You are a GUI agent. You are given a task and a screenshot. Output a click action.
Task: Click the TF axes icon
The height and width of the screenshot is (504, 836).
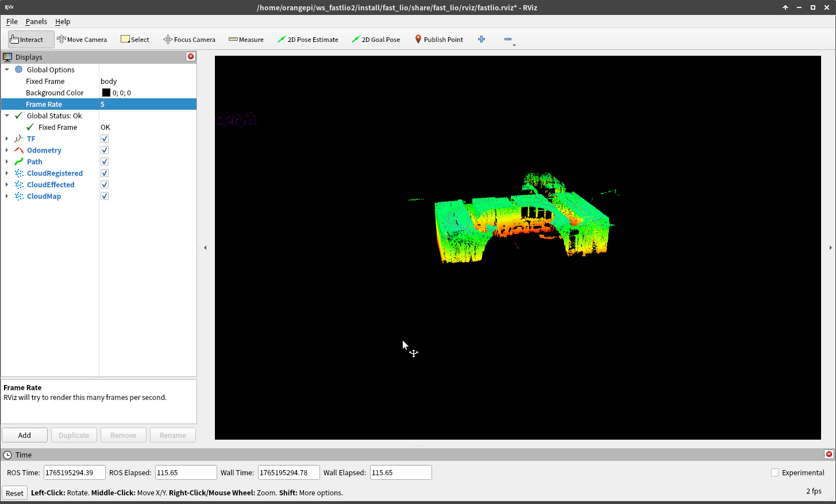(19, 138)
